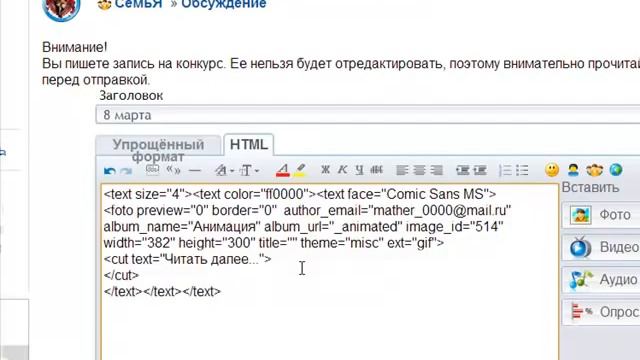640x360 pixels.
Task: Click the closing </cut> tag line
Action: (x=121, y=275)
